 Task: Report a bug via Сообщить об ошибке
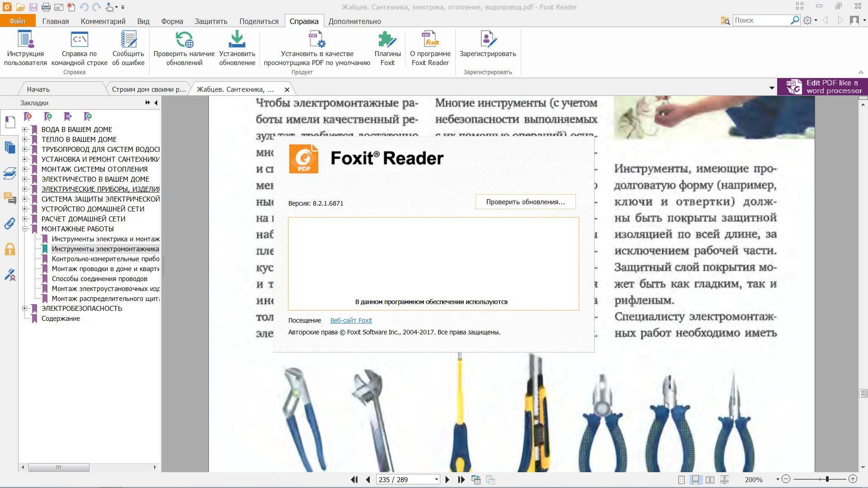[128, 48]
